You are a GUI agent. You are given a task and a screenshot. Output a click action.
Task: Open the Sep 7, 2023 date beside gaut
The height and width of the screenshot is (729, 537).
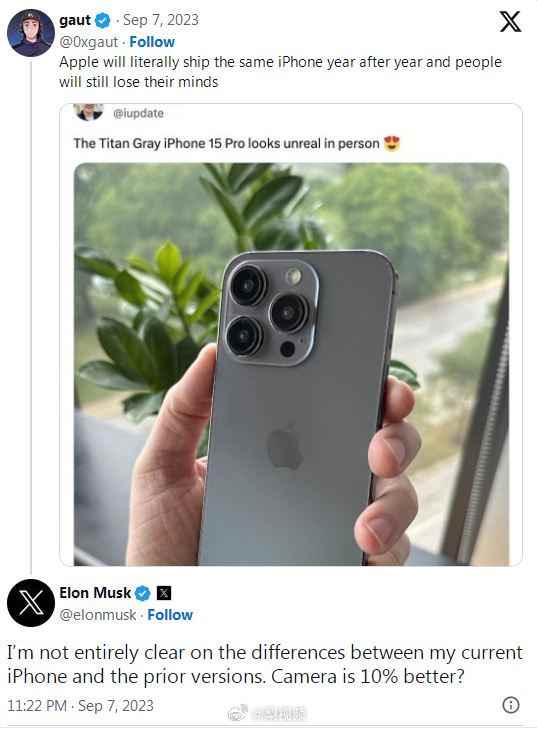(160, 20)
